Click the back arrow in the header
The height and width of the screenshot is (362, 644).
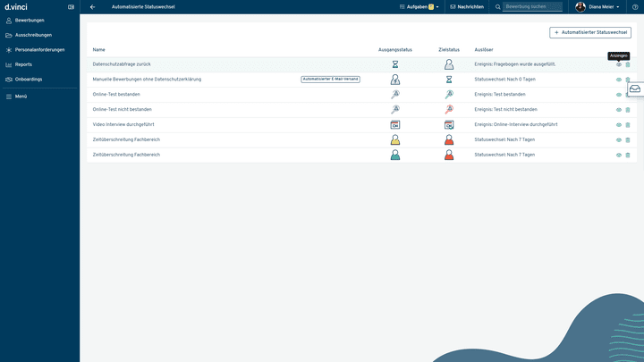click(x=93, y=6)
